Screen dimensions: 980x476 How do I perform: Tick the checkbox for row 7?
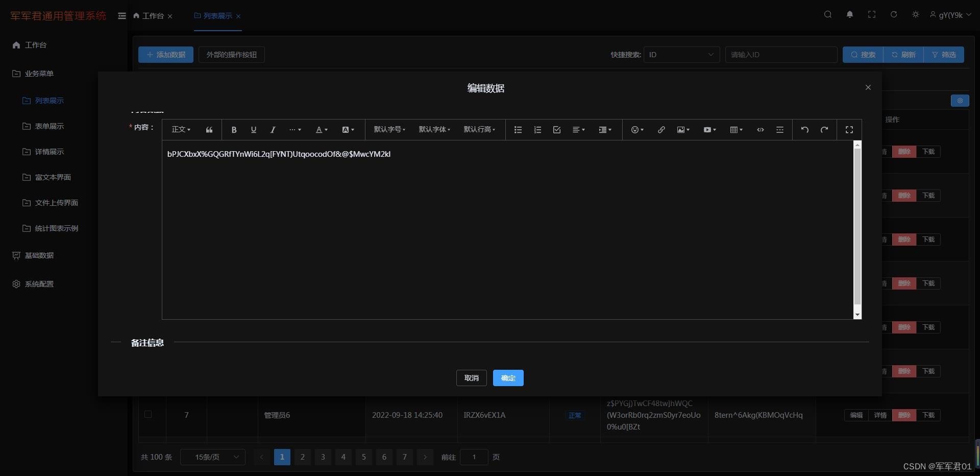pyautogui.click(x=148, y=414)
